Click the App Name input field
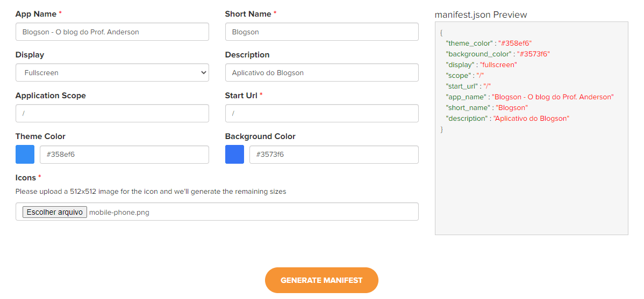Viewport: 644px width, 299px height. pyautogui.click(x=112, y=32)
